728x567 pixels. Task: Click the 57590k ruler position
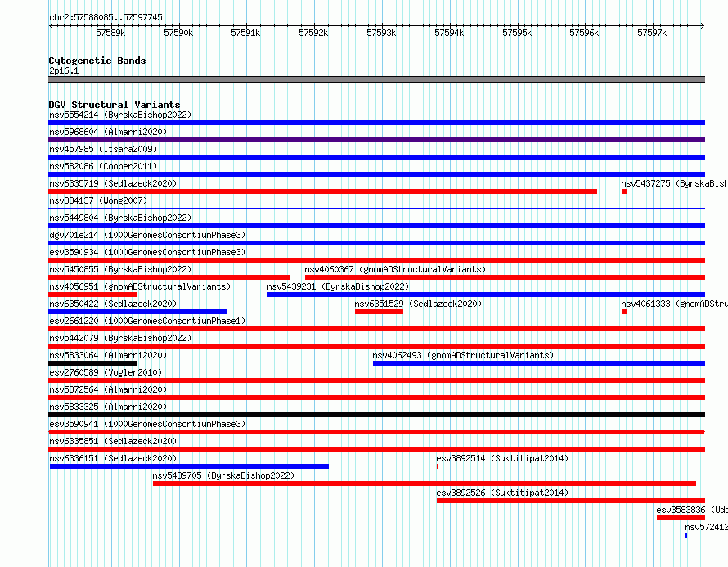coord(178,33)
